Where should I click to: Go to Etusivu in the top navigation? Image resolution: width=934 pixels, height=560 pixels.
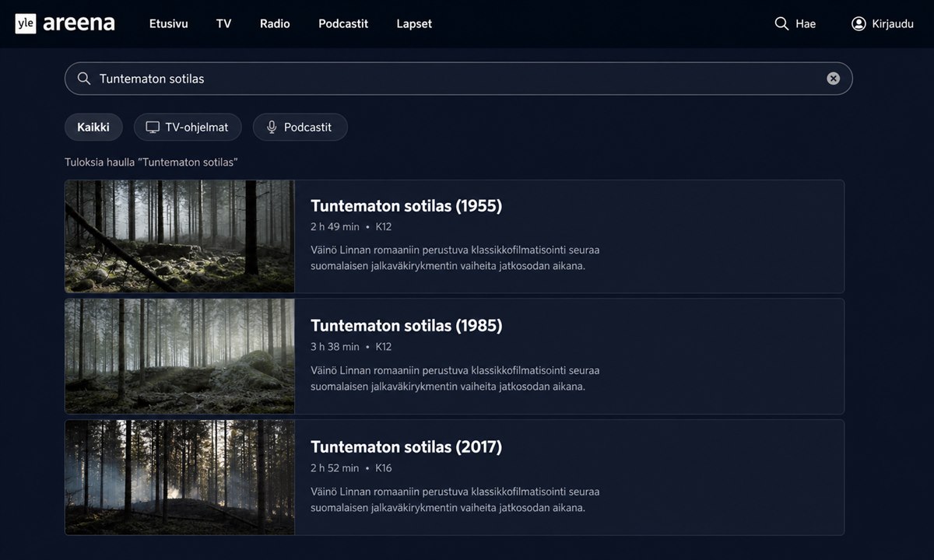169,23
